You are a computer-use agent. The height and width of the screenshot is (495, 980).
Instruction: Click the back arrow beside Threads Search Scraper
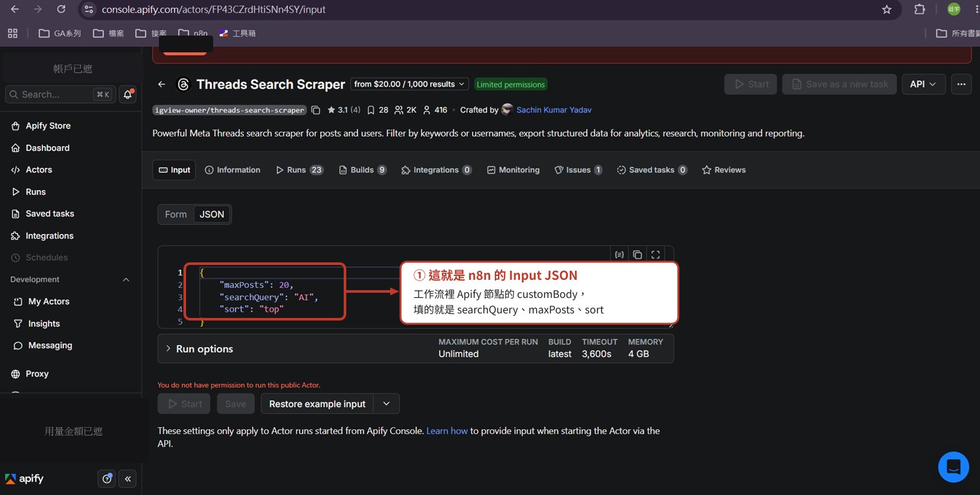[x=162, y=85]
